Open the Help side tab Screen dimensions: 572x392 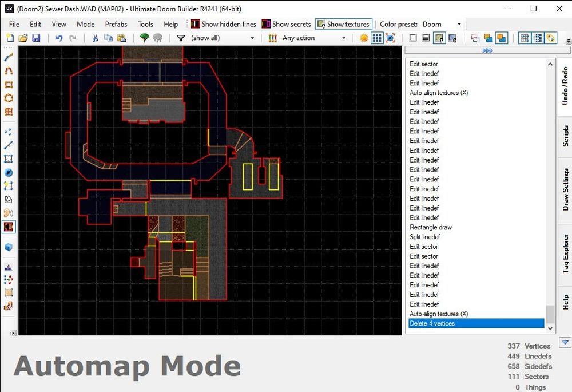tap(565, 302)
